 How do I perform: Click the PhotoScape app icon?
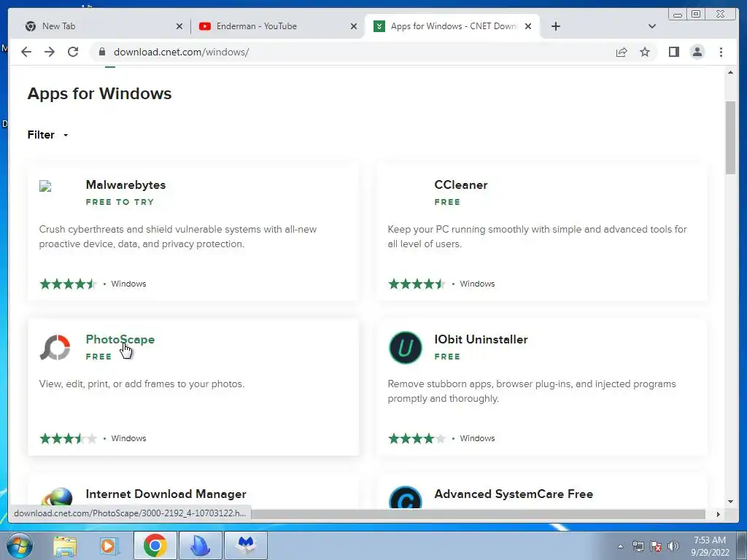point(55,347)
